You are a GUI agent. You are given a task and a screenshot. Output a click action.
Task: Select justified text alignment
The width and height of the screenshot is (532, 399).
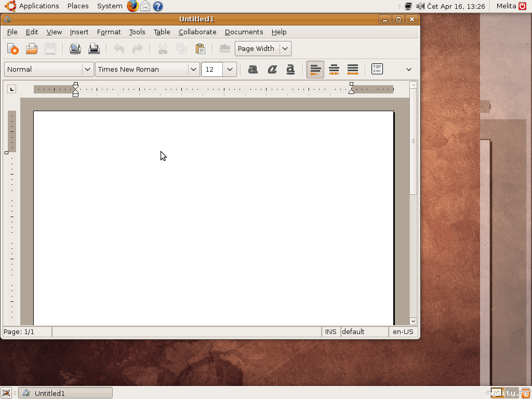click(x=353, y=70)
